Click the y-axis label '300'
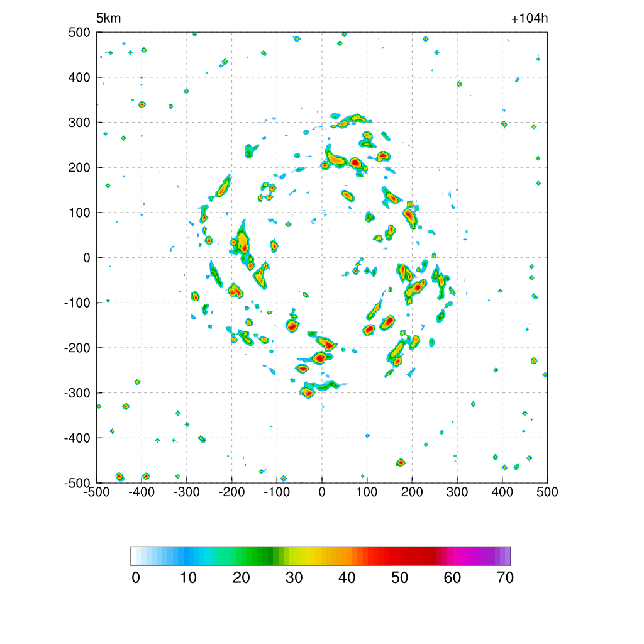The image size is (644, 644). pos(79,123)
